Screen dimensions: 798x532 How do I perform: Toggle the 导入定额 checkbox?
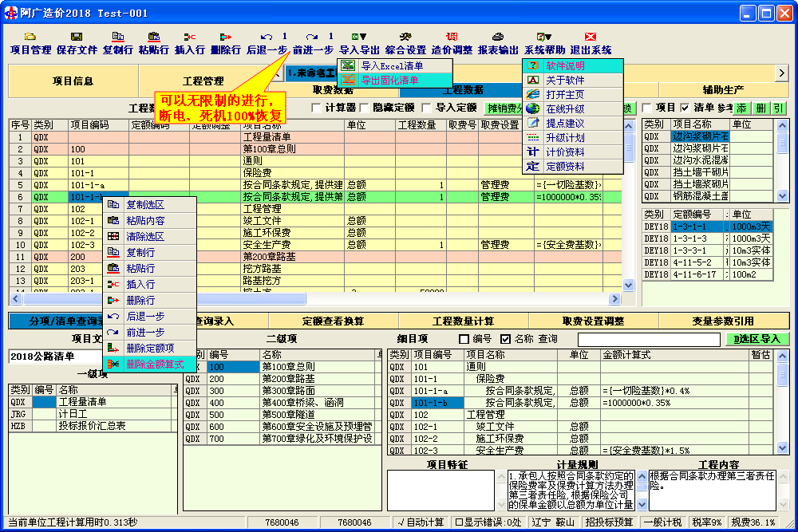click(x=426, y=108)
